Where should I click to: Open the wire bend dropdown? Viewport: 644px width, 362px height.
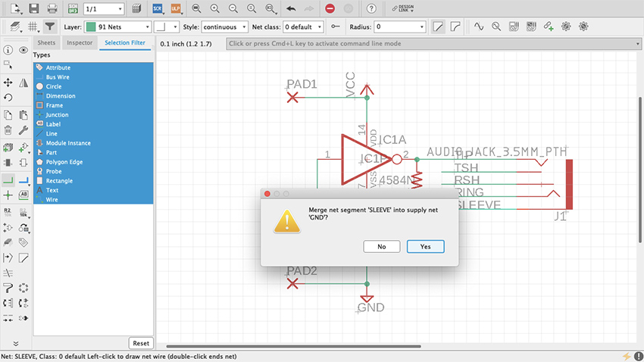click(167, 27)
